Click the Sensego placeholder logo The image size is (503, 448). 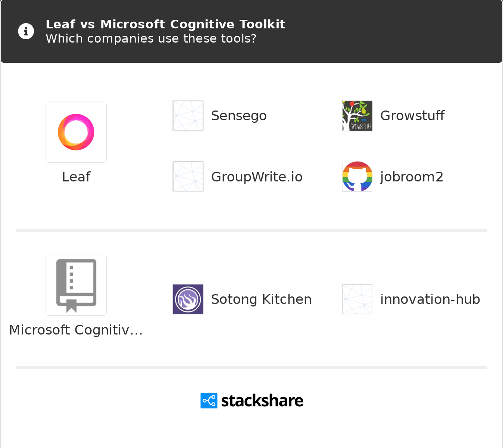pos(188,116)
